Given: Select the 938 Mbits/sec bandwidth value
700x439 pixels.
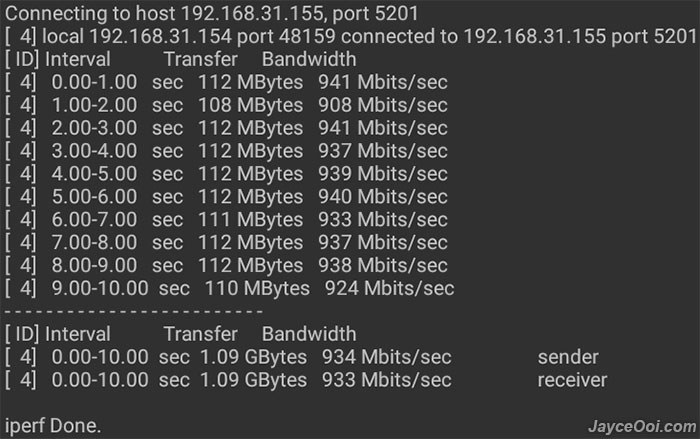Looking at the screenshot, I should pyautogui.click(x=383, y=265).
